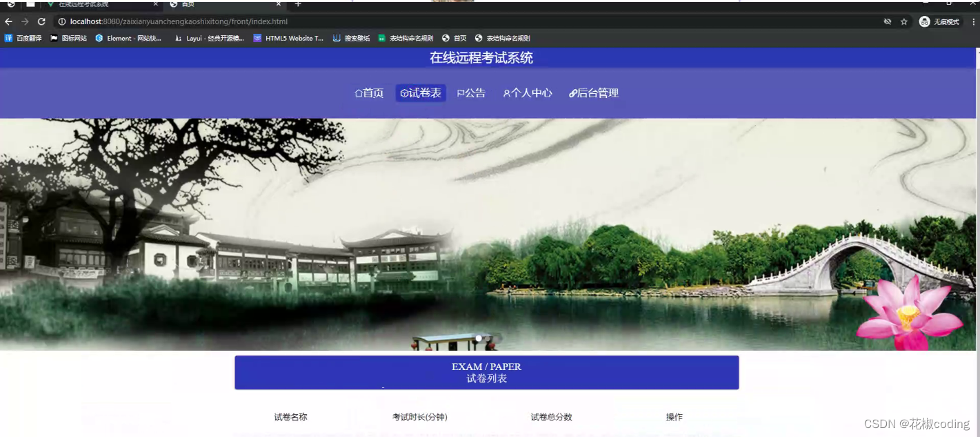Screen dimensions: 980x437
Task: Open the Element bookmark
Action: [x=128, y=39]
